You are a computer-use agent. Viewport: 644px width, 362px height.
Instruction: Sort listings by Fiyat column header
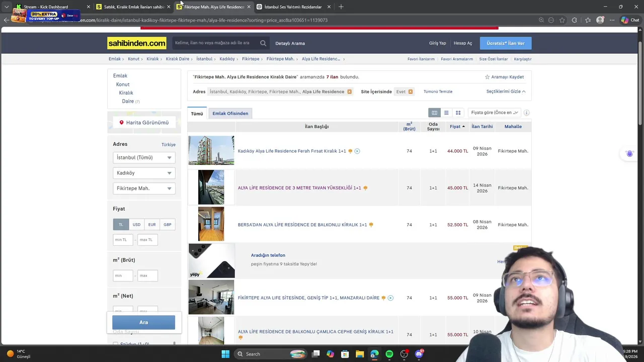[x=457, y=127]
